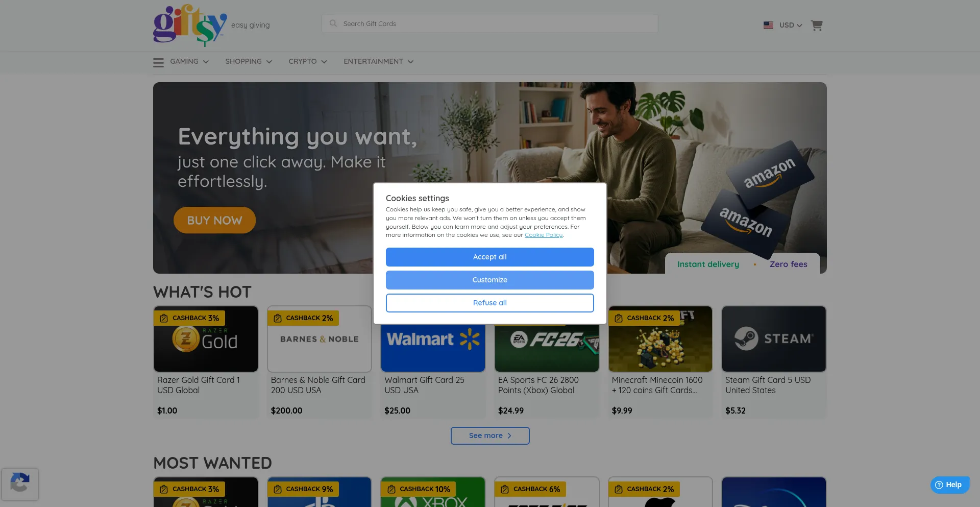Click the reCAPTCHA badge
This screenshot has width=980, height=507.
[20, 484]
